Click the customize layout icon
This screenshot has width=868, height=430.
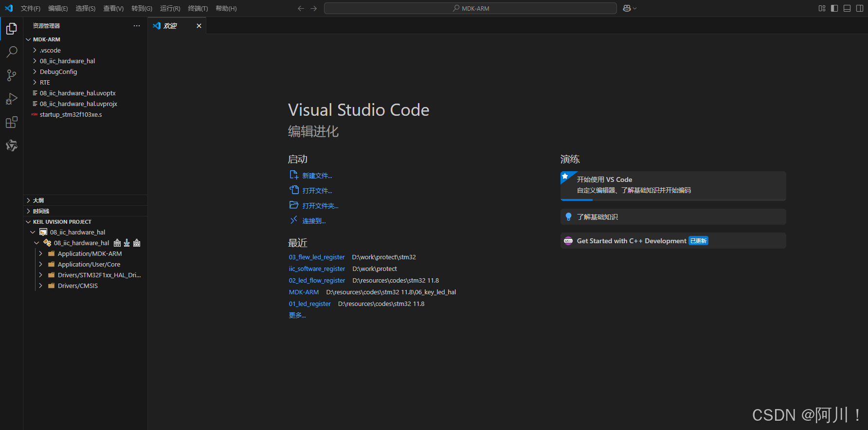(x=822, y=8)
